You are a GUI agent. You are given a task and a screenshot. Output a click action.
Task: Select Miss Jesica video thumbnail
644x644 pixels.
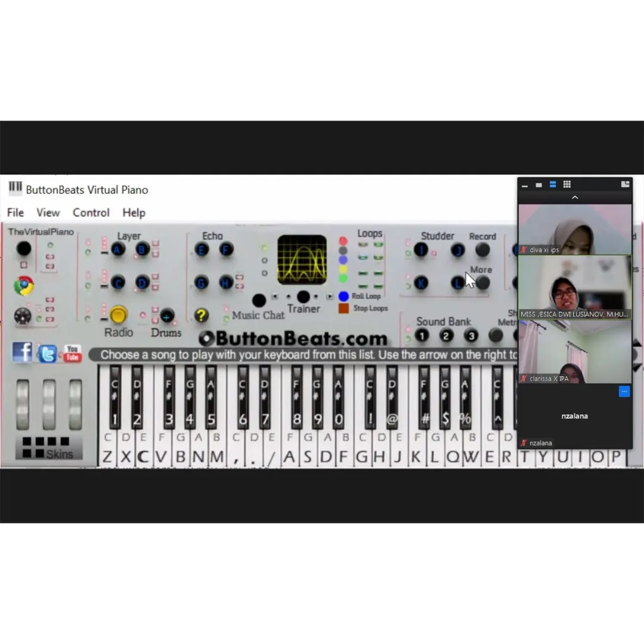575,287
